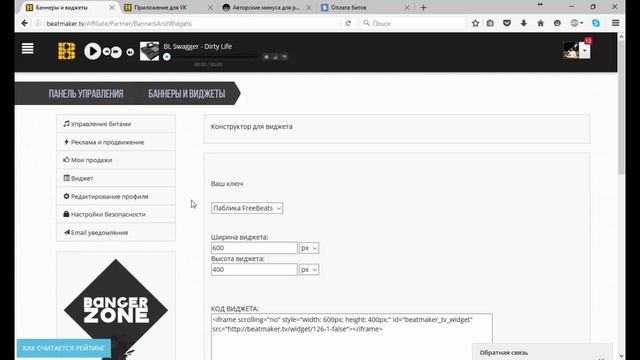Image resolution: width=640 pixels, height=360 pixels.
Task: Open the site hamburger menu in black header
Action: click(27, 49)
